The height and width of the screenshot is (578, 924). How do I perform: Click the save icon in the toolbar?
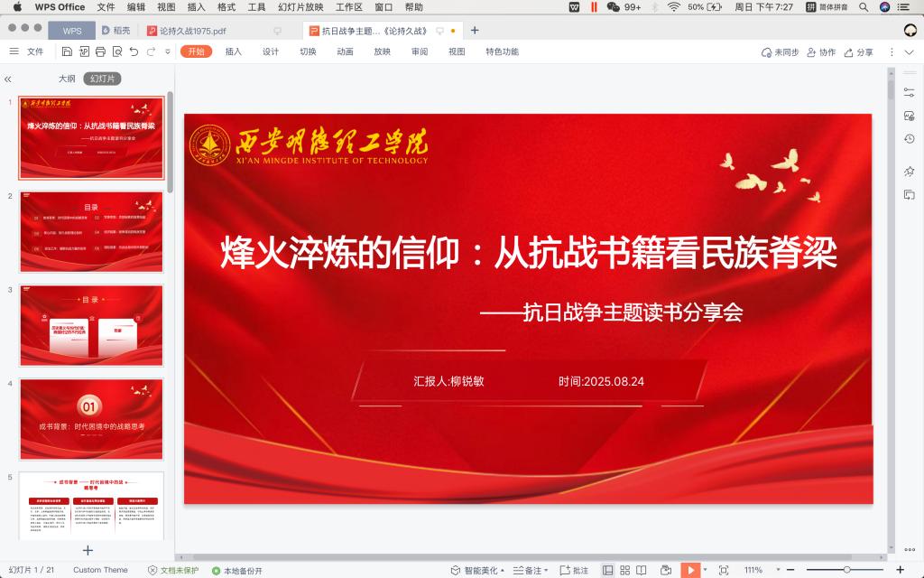coord(67,51)
